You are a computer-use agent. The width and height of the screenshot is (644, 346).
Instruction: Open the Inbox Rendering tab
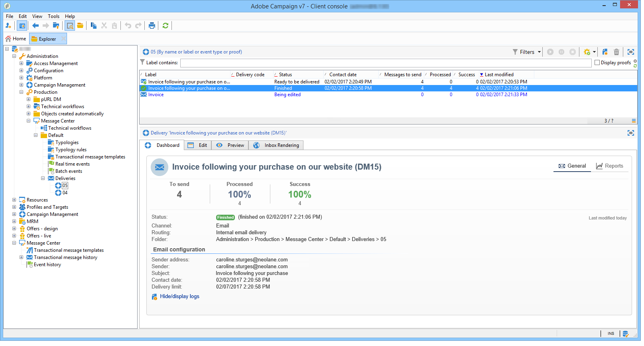pos(276,145)
